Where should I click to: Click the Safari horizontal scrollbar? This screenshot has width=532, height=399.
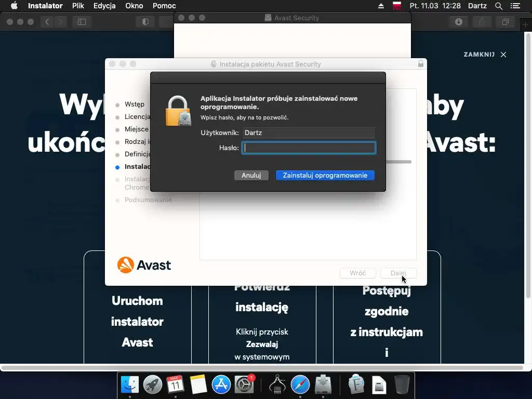pyautogui.click(x=262, y=368)
